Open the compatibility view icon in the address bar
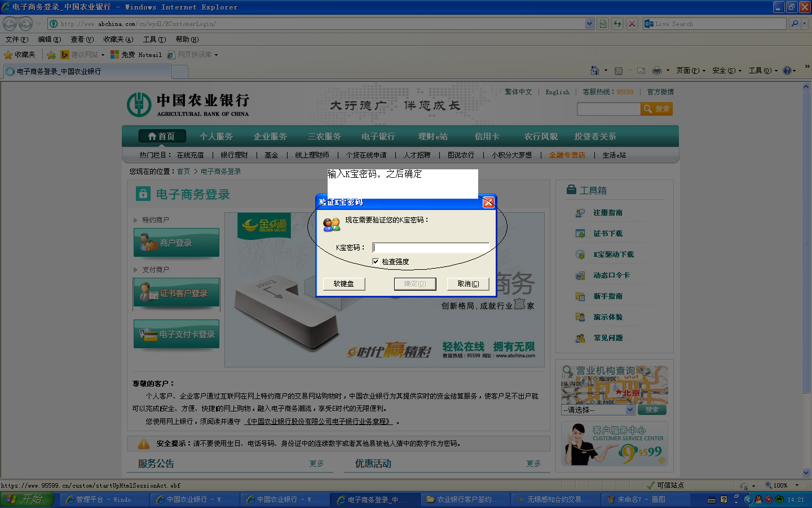Viewport: 812px width, 508px height. [x=603, y=24]
